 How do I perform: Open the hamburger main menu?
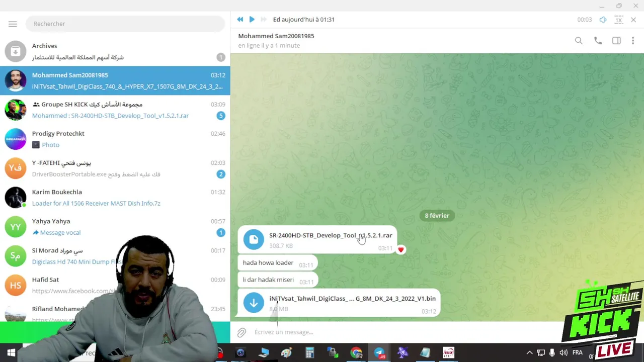[13, 24]
